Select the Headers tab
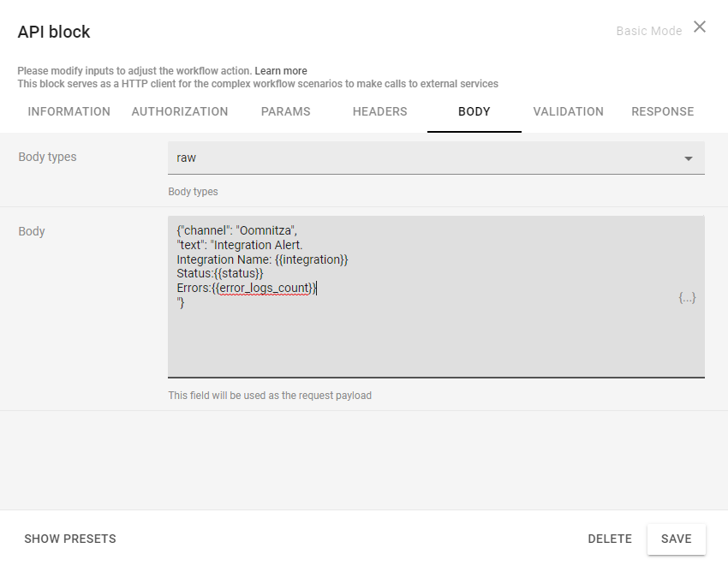Viewport: 728px width, 566px height. coord(380,111)
